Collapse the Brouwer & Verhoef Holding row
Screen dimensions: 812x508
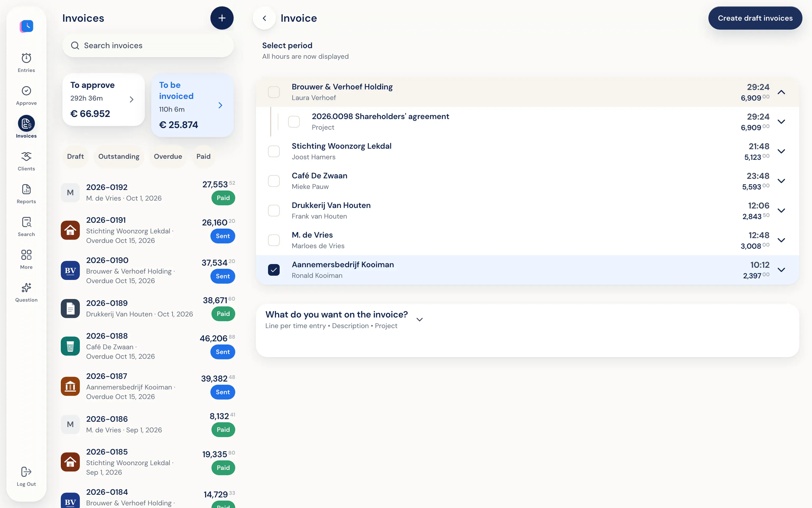pos(781,92)
